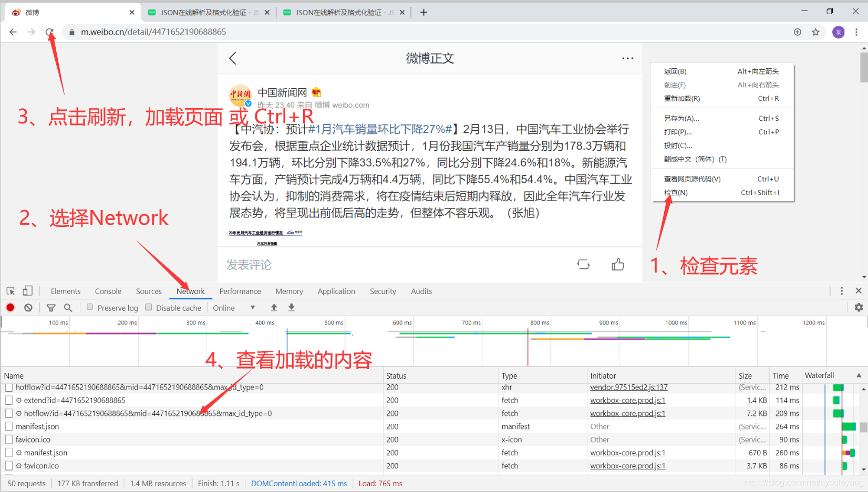The height and width of the screenshot is (492, 868).
Task: Bookmark this page with the star icon
Action: click(815, 32)
